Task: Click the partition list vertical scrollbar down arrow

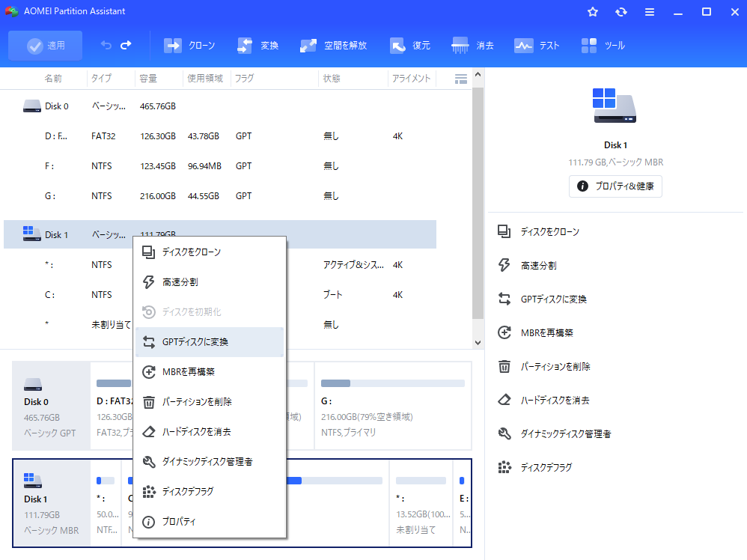Action: coord(478,342)
